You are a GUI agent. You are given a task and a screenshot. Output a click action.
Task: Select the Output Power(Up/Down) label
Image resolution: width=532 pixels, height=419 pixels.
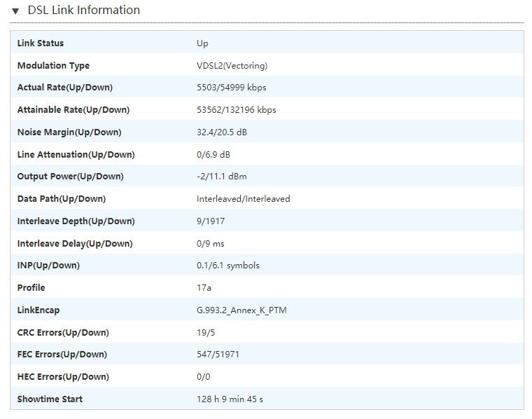tap(70, 177)
